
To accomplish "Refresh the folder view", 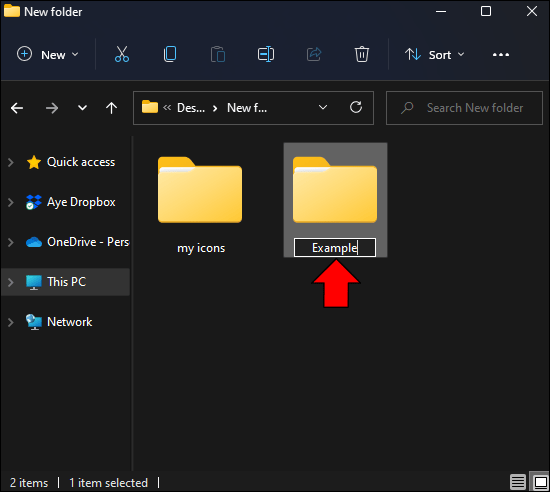I will tap(356, 107).
